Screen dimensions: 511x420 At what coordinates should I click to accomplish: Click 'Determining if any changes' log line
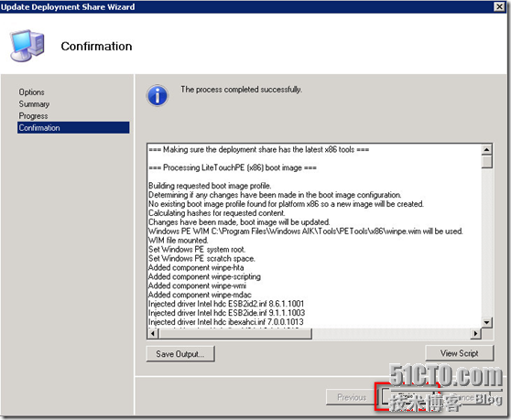tap(275, 195)
